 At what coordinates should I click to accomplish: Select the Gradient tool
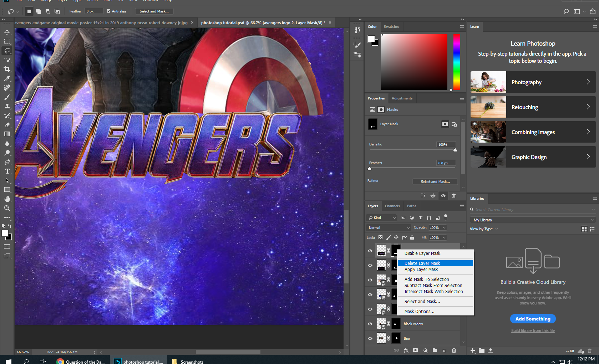7,134
